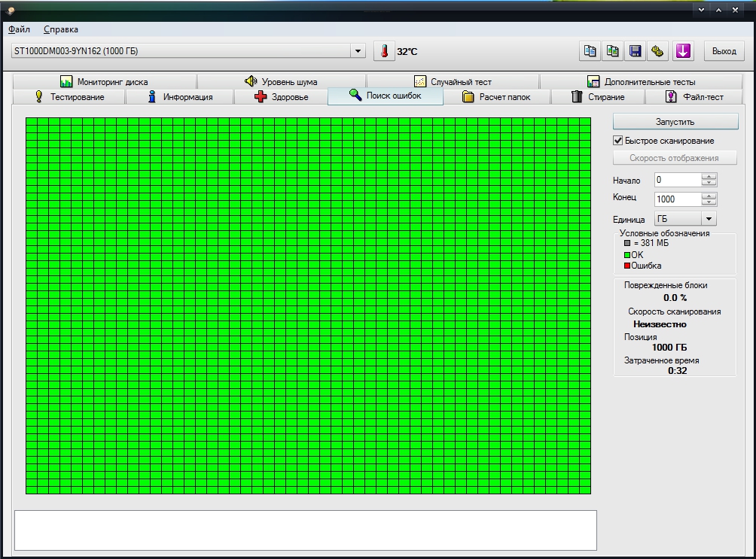Click the red Ошибка legend swatch
Image resolution: width=756 pixels, height=559 pixels.
click(627, 266)
